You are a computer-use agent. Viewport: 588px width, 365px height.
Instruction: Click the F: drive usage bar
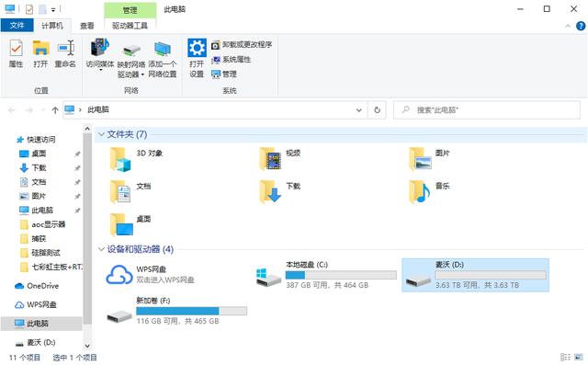pyautogui.click(x=191, y=311)
